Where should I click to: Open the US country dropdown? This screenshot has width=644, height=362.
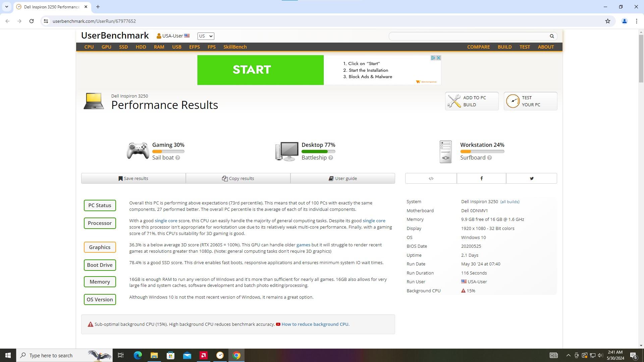click(x=206, y=36)
